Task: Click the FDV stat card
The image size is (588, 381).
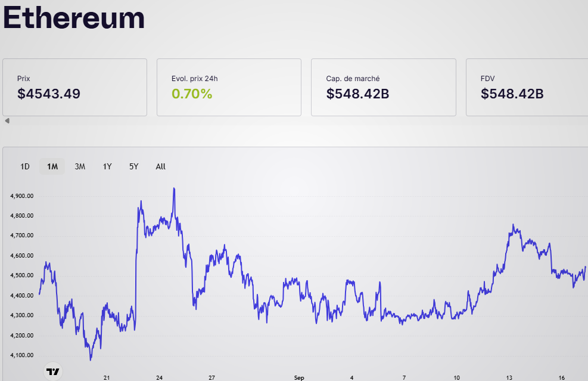Action: click(527, 87)
